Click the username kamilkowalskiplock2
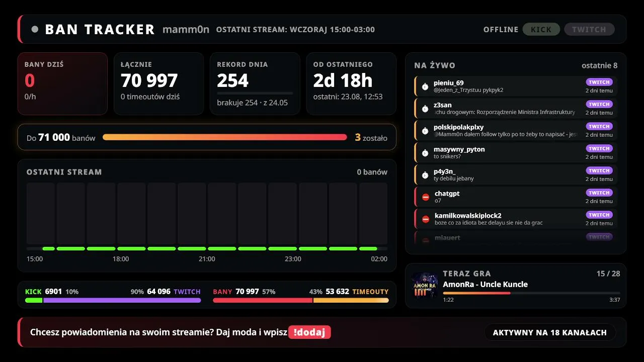 tap(468, 216)
